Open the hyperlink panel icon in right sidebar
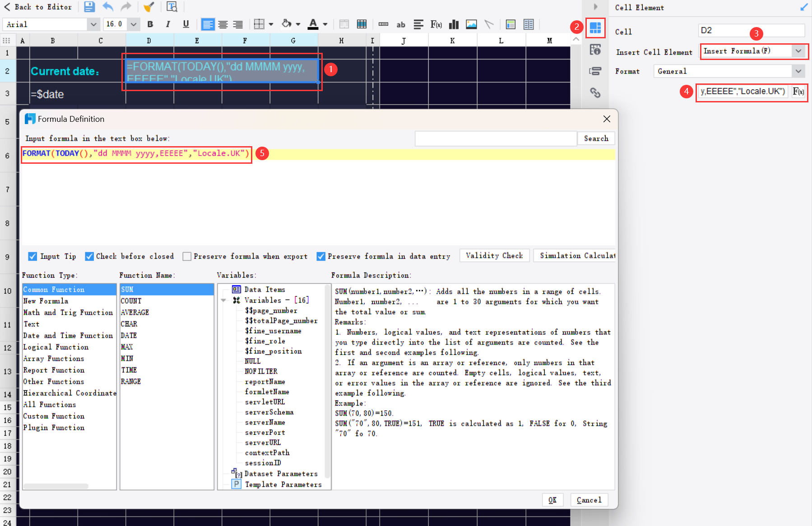The width and height of the screenshot is (812, 526). tap(596, 93)
